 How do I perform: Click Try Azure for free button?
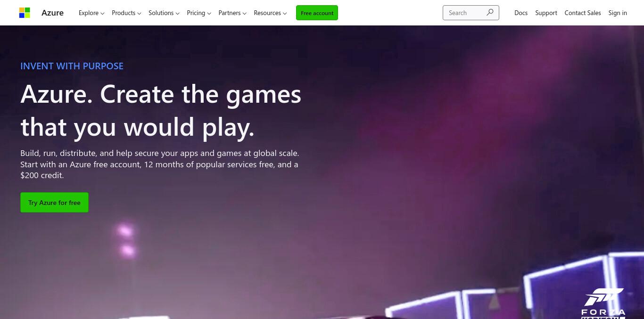coord(54,203)
